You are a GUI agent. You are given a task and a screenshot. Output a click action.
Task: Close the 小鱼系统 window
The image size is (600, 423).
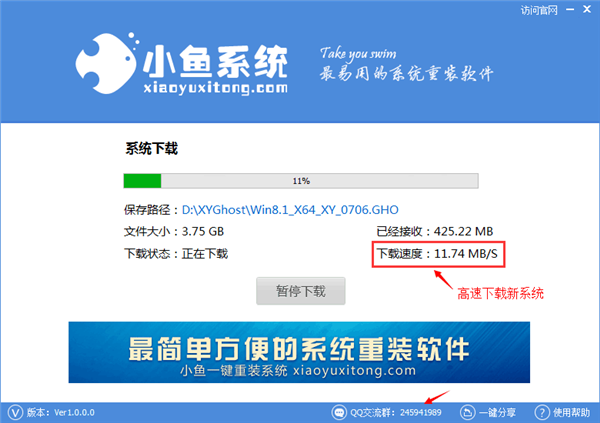(587, 10)
